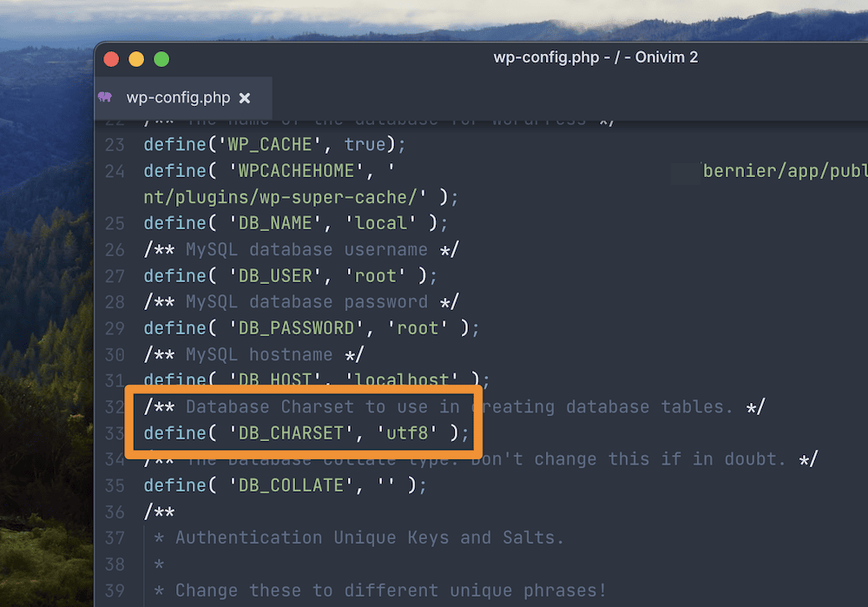Image resolution: width=868 pixels, height=607 pixels.
Task: Click the 'MySQL database username' comment
Action: (x=306, y=250)
